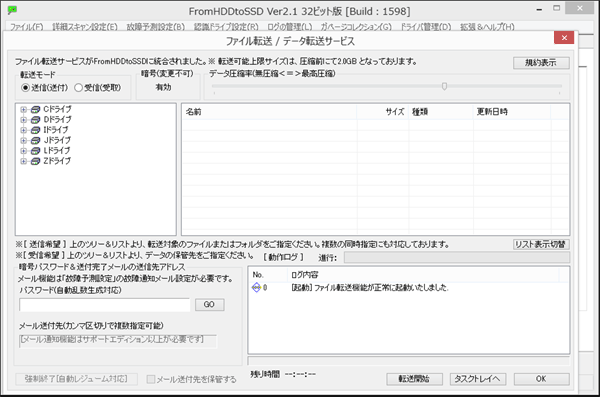
Task: Expand the Zドライブ tree node
Action: (x=24, y=161)
